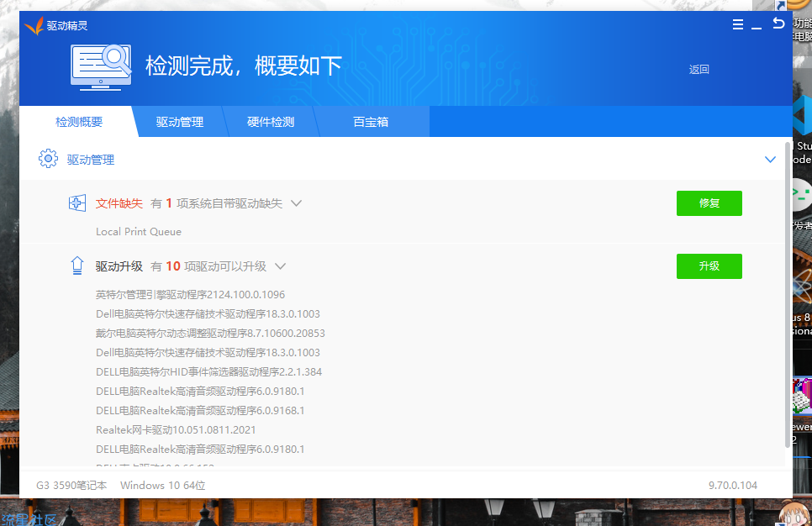Open the 百宝箱 tab
This screenshot has width=812, height=526.
click(371, 122)
